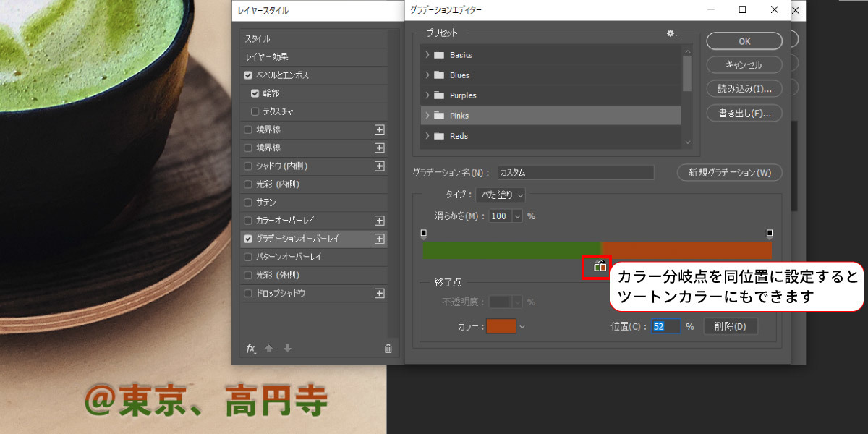Click the plus icon beside カラーオーバーレイ
This screenshot has height=434, width=868.
[379, 221]
